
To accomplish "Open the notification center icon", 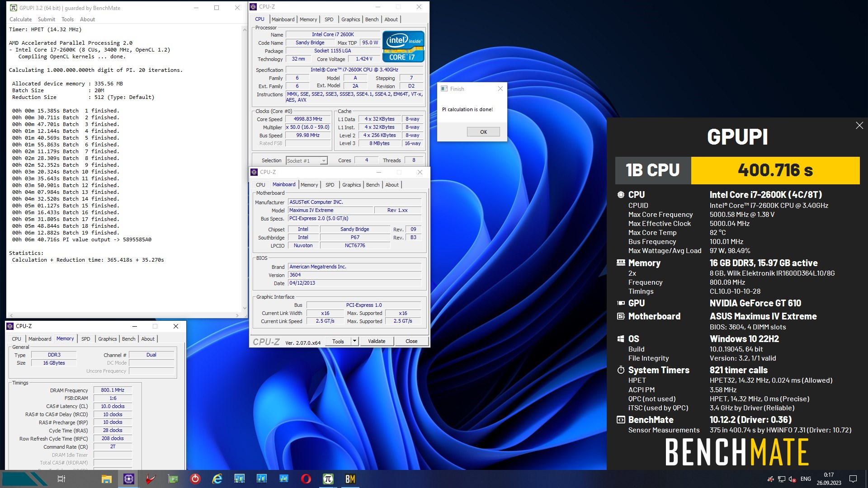I will [x=853, y=479].
